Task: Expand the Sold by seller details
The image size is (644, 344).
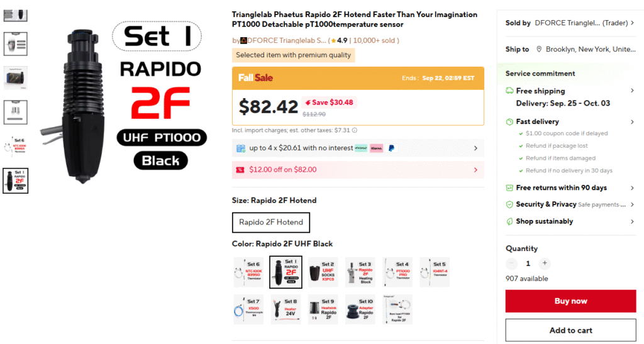Action: click(631, 23)
